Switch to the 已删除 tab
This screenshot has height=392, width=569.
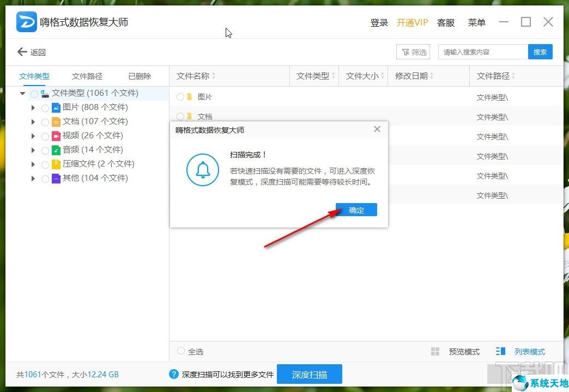click(139, 76)
